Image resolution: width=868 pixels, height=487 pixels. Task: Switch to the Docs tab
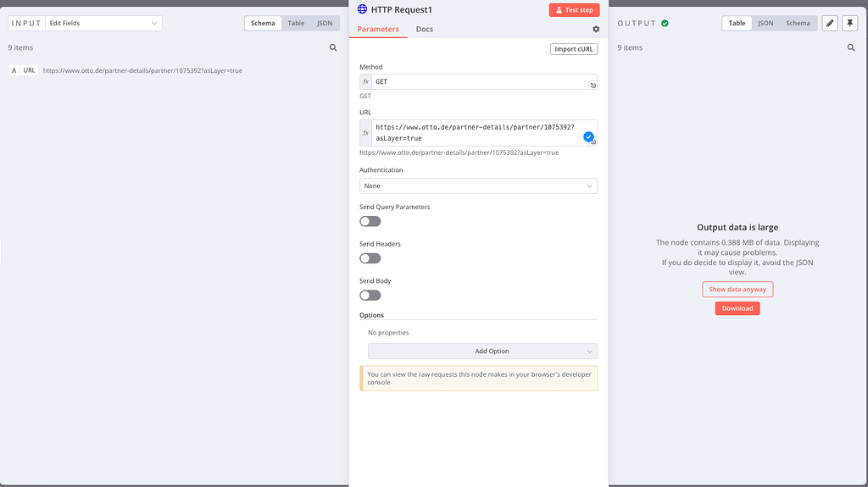point(425,30)
